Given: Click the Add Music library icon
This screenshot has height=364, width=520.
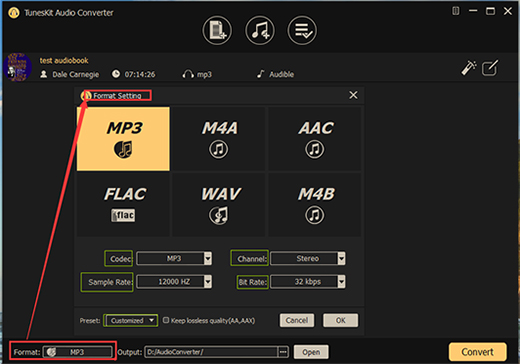Looking at the screenshot, I should [x=260, y=30].
